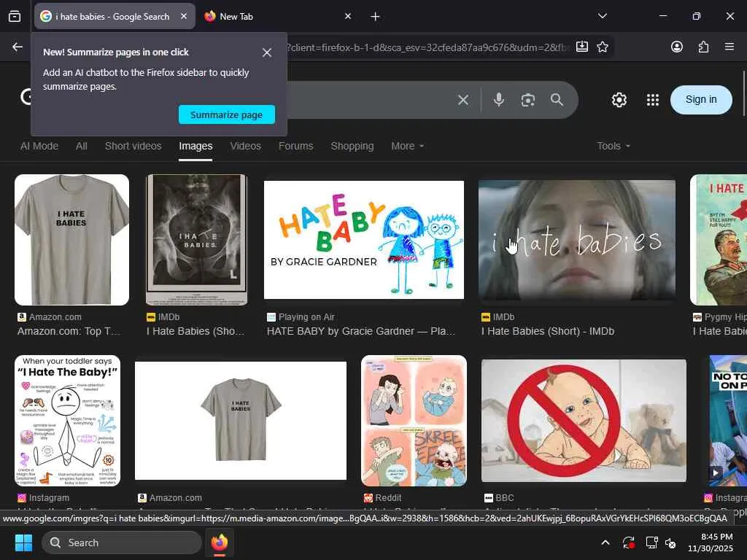Select the Images tab
The height and width of the screenshot is (560, 747).
(x=196, y=146)
